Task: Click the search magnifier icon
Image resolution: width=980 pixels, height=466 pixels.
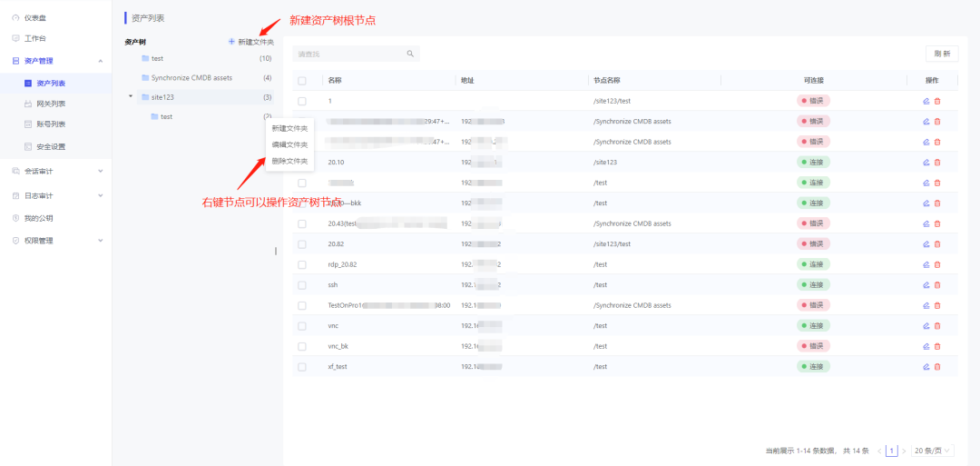Action: (411, 54)
